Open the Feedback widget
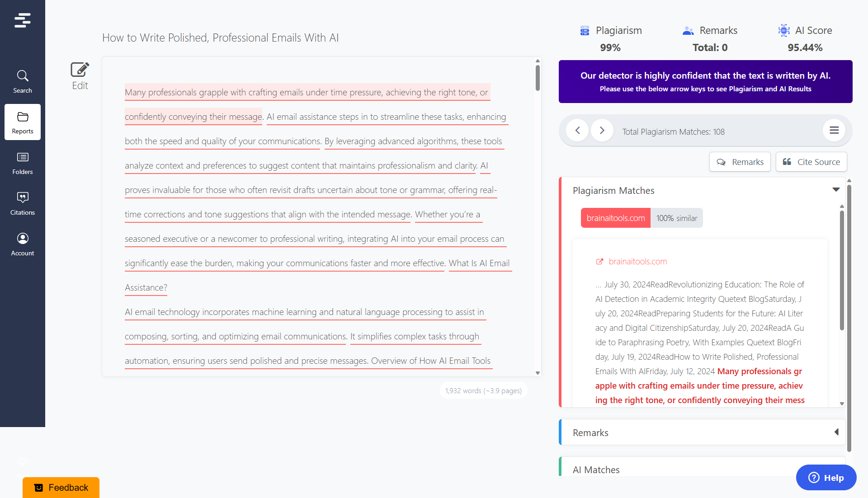The height and width of the screenshot is (498, 868). tap(61, 487)
